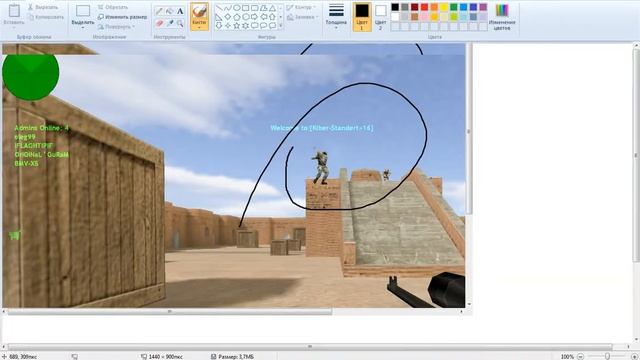Click the Resize (Изменить размер) command
The image size is (640, 360).
[x=122, y=17]
